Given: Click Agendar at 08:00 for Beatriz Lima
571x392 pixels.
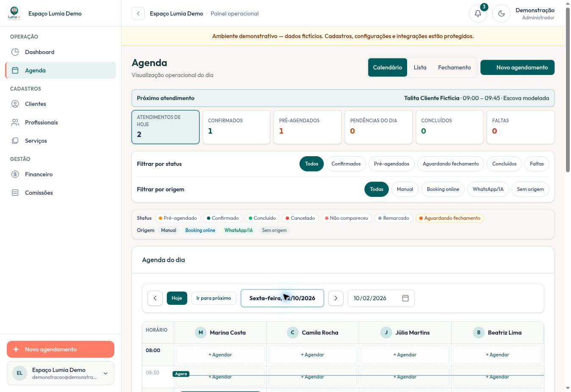Looking at the screenshot, I should pyautogui.click(x=498, y=355).
